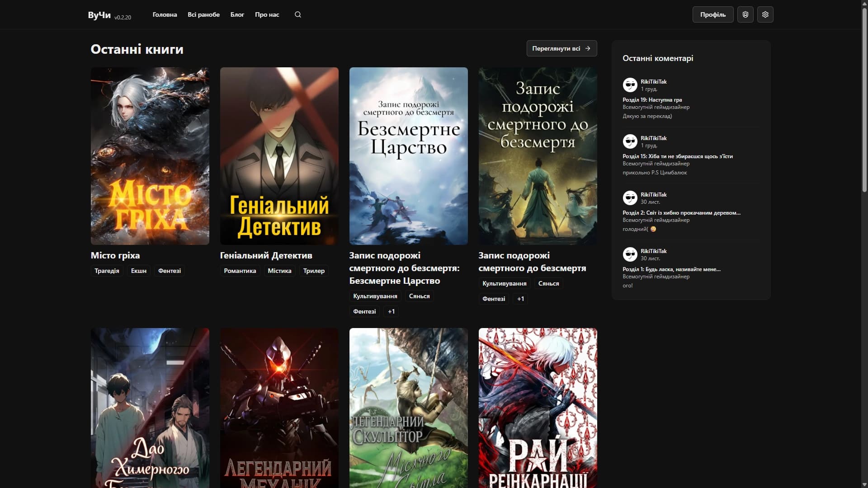Open comment Розділ 2: Світ із хибно прокачаним
Viewport: 868px width, 488px height.
[681, 213]
